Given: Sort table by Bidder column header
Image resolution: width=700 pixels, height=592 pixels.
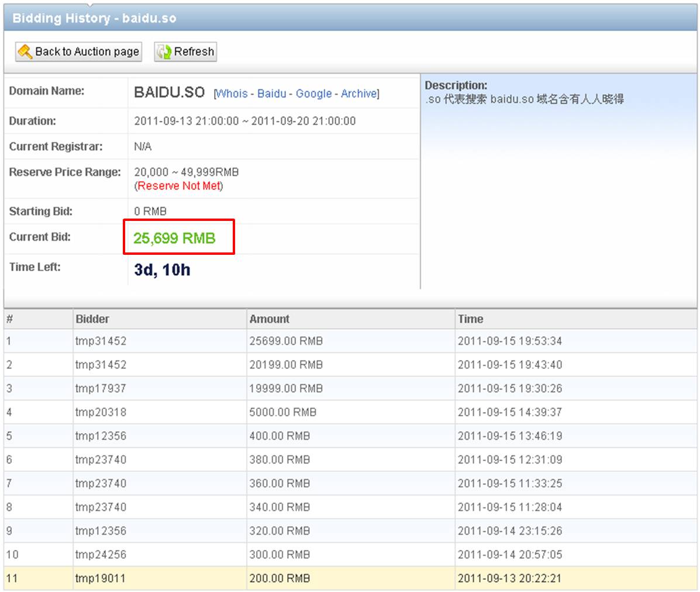Looking at the screenshot, I should (92, 319).
